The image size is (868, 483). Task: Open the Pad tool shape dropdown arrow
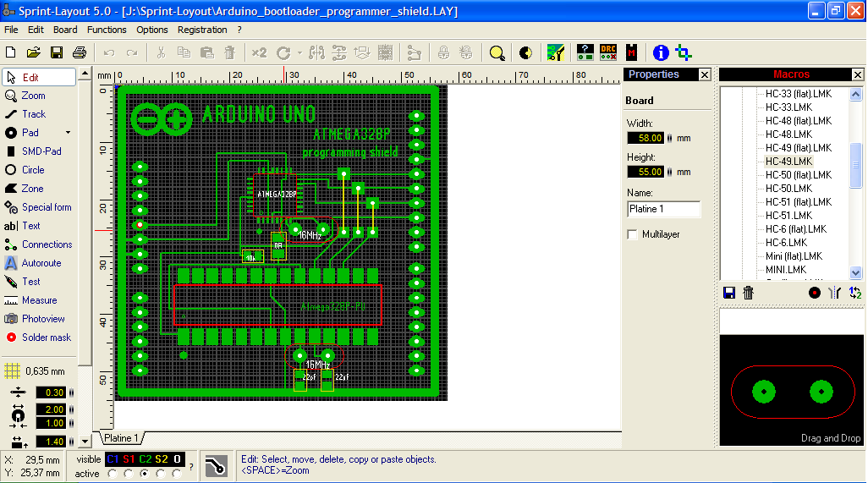68,133
